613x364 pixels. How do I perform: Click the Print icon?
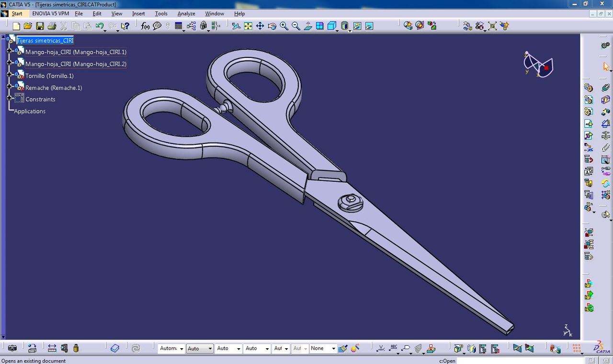(x=52, y=26)
